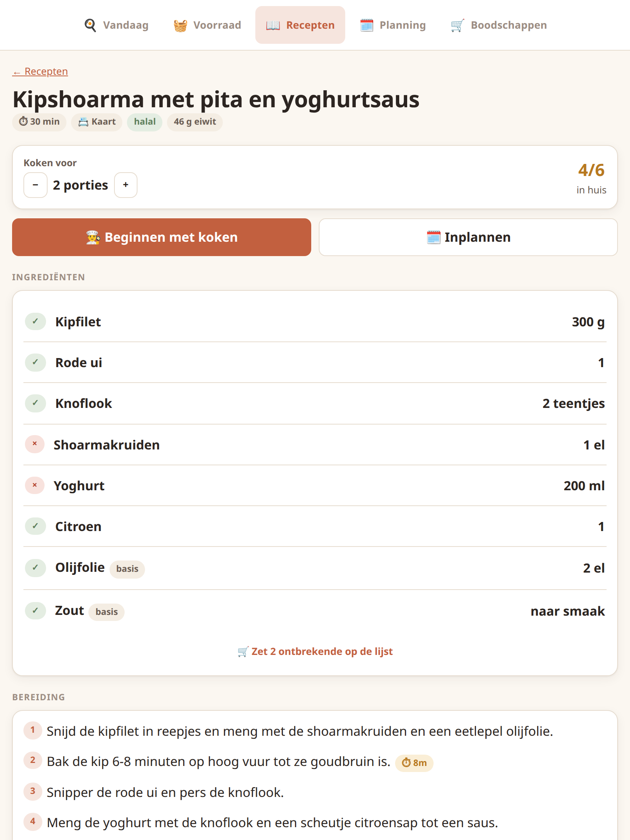Click the 30 min time badge
This screenshot has height=840, width=630.
(40, 122)
